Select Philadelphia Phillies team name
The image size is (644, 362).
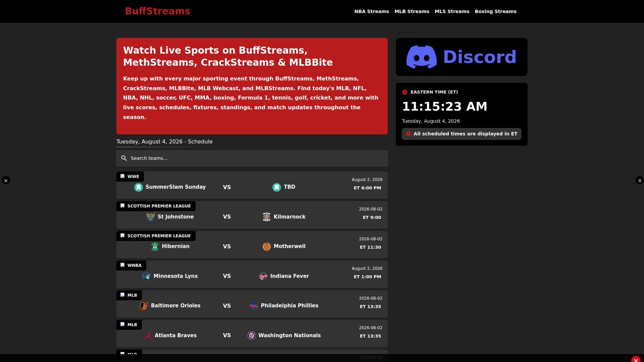[289, 306]
